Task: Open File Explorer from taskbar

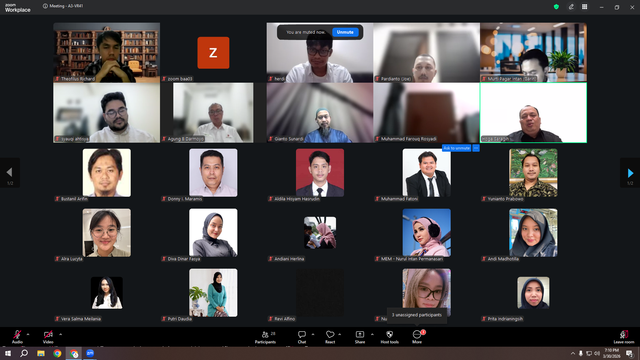Action: [41, 353]
